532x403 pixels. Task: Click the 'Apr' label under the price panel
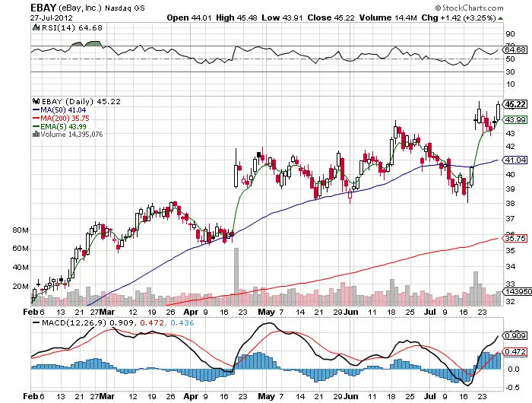tap(191, 312)
